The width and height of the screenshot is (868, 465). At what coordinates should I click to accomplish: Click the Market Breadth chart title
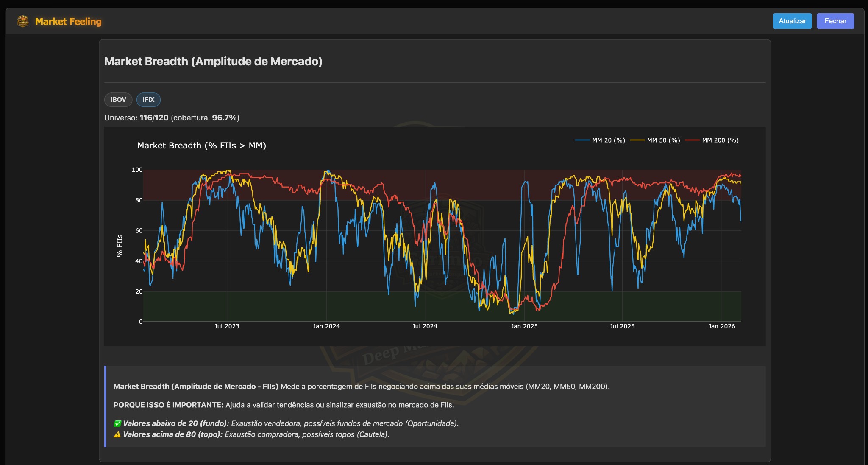[x=202, y=146]
